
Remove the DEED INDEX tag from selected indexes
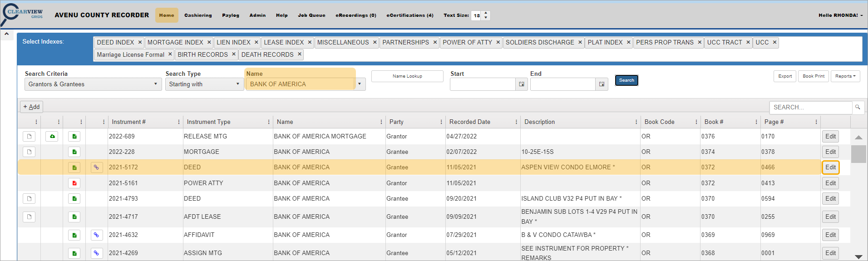(140, 42)
